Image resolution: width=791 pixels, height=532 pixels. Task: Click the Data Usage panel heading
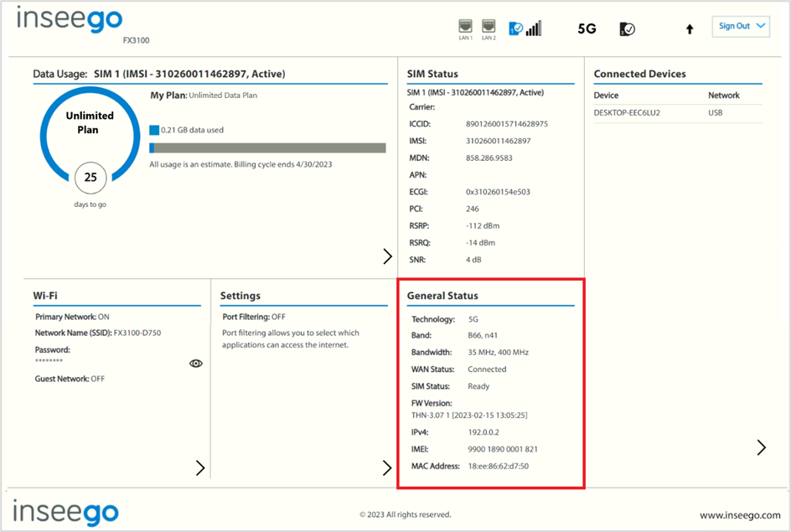[x=159, y=74]
